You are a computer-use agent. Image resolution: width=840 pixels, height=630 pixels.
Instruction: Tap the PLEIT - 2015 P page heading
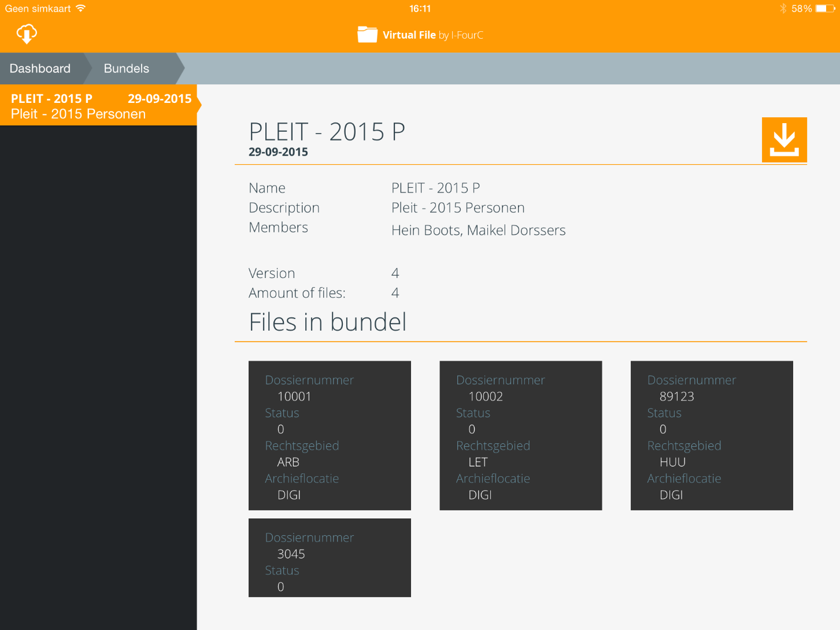[x=327, y=132]
